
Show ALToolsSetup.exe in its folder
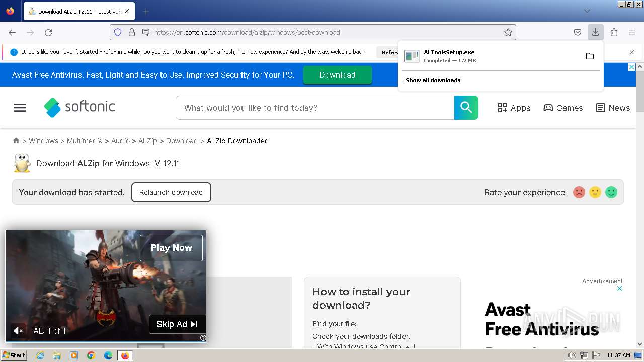[590, 56]
